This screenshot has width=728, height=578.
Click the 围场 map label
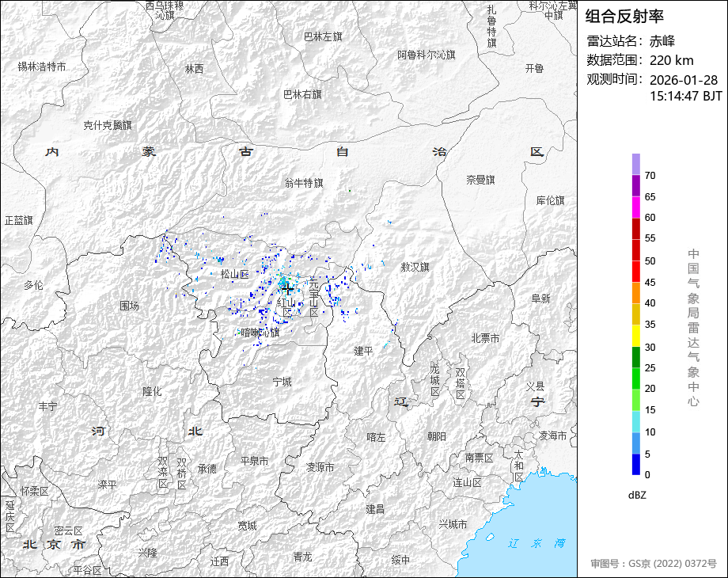(x=129, y=306)
